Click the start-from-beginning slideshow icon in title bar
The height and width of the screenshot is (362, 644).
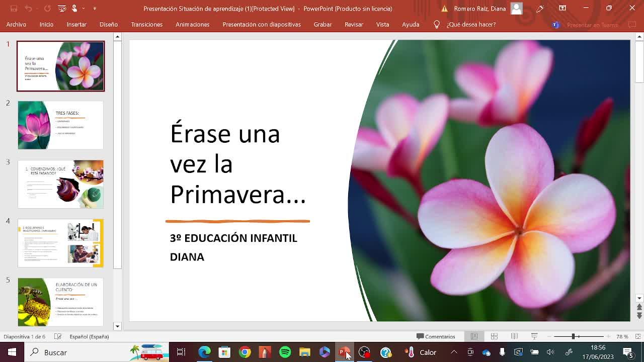[62, 8]
